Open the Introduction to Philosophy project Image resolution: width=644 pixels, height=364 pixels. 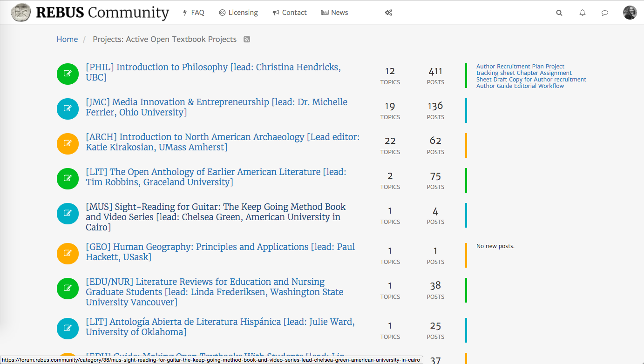click(x=213, y=67)
